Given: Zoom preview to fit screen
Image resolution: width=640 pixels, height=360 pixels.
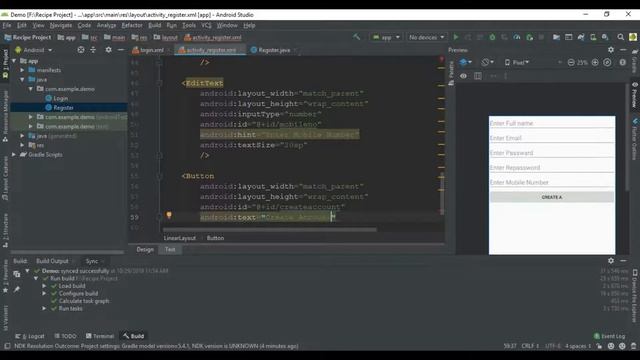Looking at the screenshot, I should tap(607, 62).
